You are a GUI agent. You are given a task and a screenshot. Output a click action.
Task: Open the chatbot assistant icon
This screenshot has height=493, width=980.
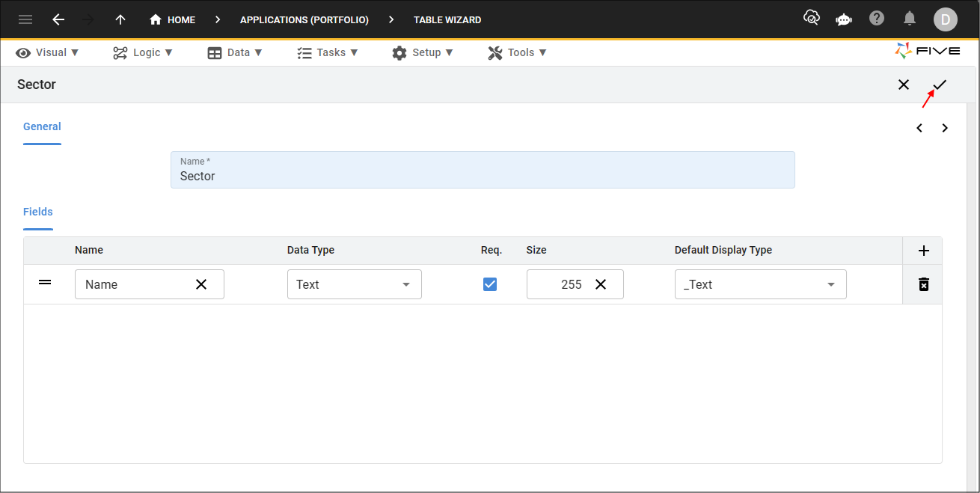coord(844,19)
